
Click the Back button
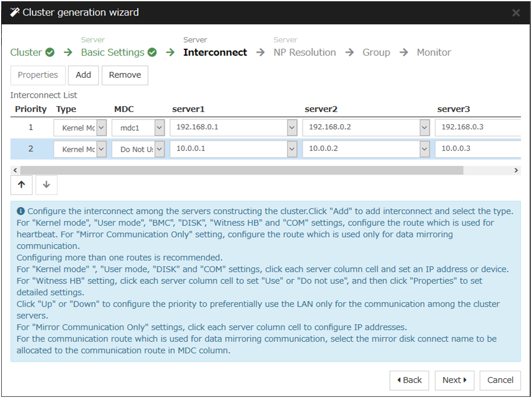pyautogui.click(x=409, y=380)
